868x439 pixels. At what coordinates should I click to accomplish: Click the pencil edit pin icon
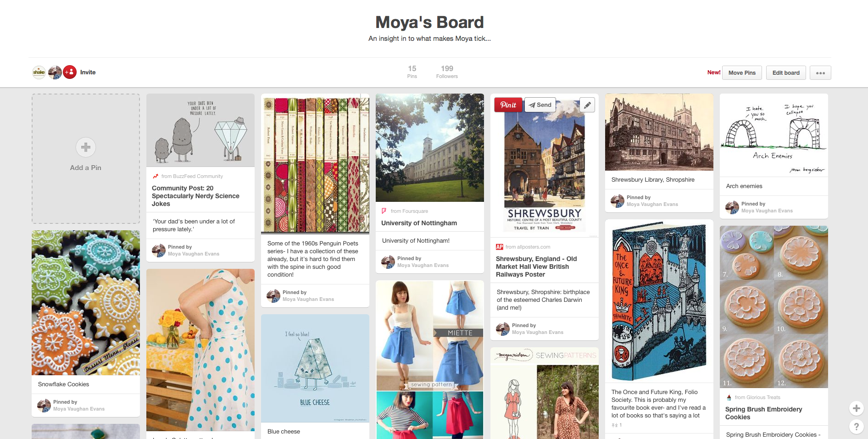click(587, 105)
